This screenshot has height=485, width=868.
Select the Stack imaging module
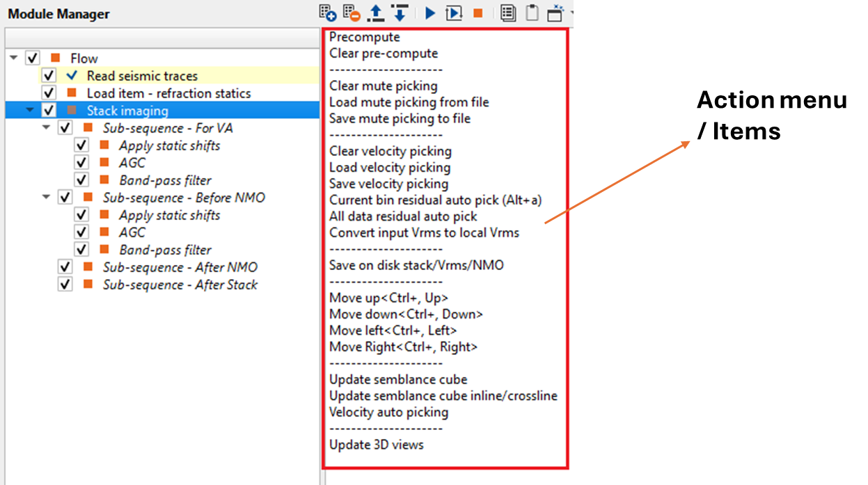point(127,111)
